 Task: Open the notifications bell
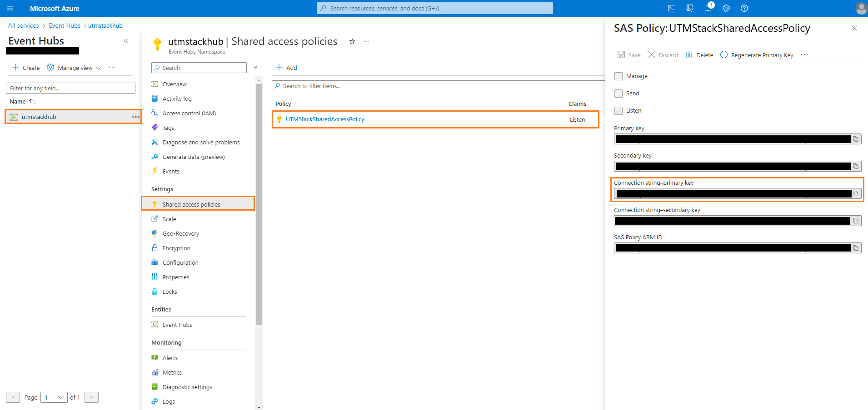click(x=708, y=8)
